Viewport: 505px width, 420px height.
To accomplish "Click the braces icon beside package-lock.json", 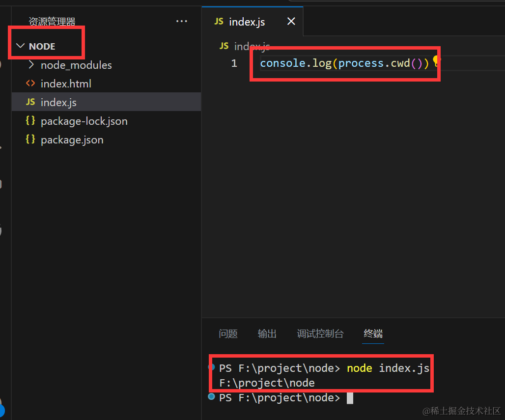I will 30,121.
